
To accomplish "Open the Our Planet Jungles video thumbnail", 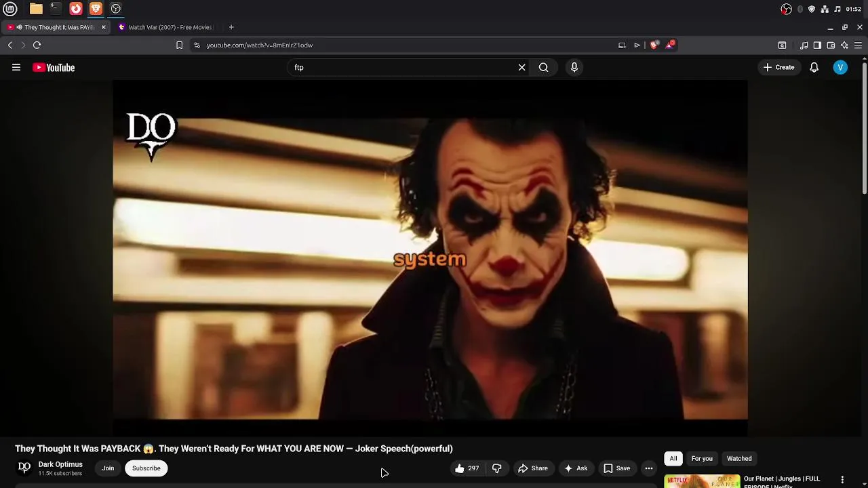I will tap(702, 481).
